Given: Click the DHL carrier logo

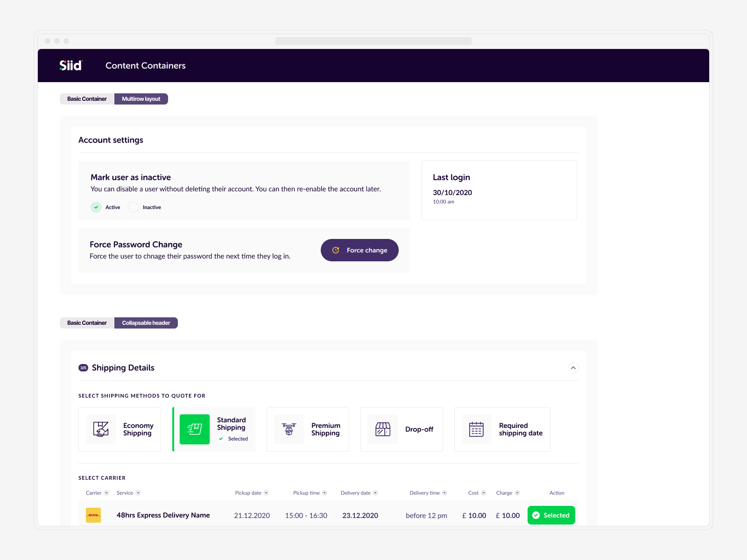Looking at the screenshot, I should 93,515.
